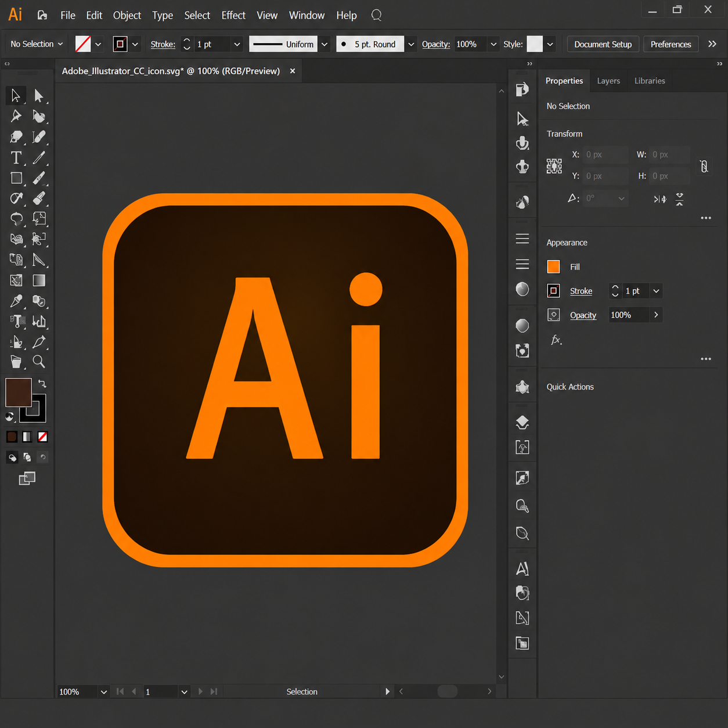The width and height of the screenshot is (728, 728).
Task: Set paint mode to None red slash
Action: tap(42, 437)
